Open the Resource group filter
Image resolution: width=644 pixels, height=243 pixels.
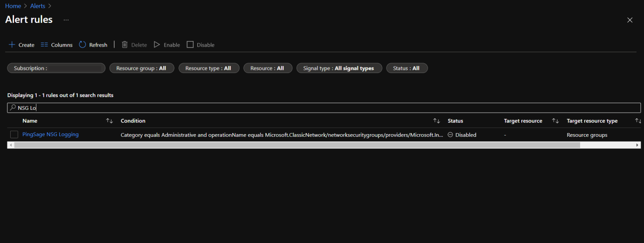[x=141, y=68]
